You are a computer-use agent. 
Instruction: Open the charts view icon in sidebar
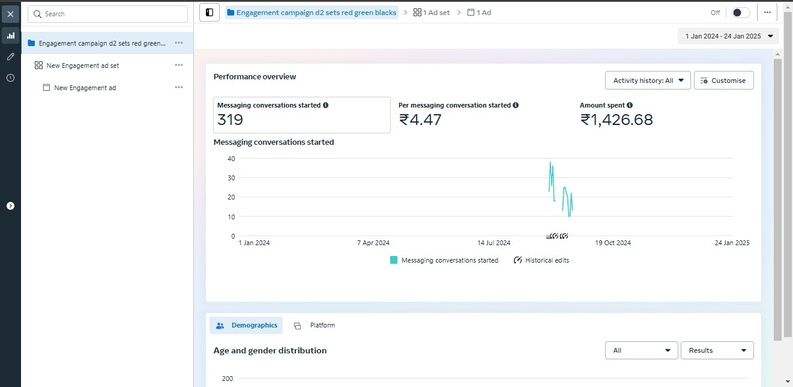pos(10,35)
